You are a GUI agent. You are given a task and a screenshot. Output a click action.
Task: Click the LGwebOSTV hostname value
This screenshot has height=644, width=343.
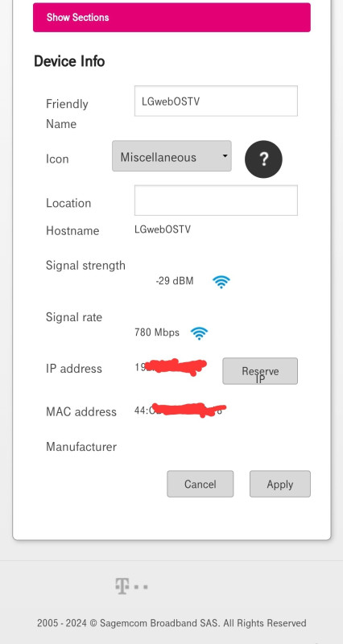click(163, 229)
